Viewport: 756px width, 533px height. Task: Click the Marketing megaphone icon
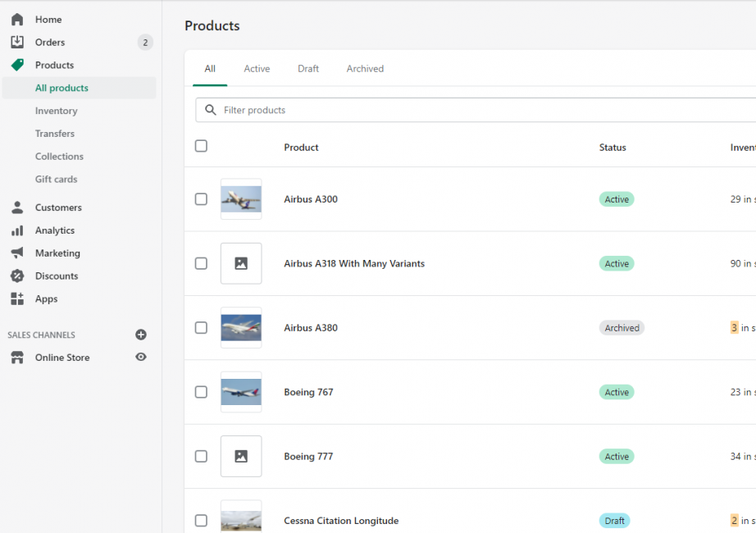pyautogui.click(x=17, y=253)
